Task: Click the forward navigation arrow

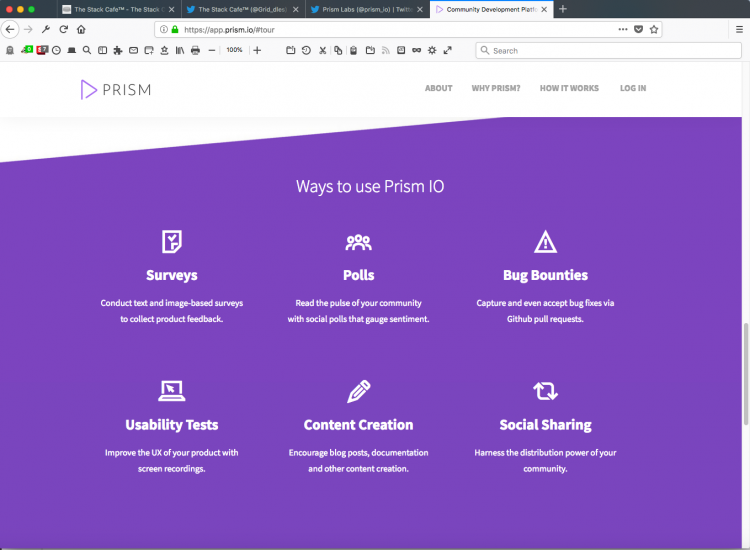Action: [x=28, y=29]
